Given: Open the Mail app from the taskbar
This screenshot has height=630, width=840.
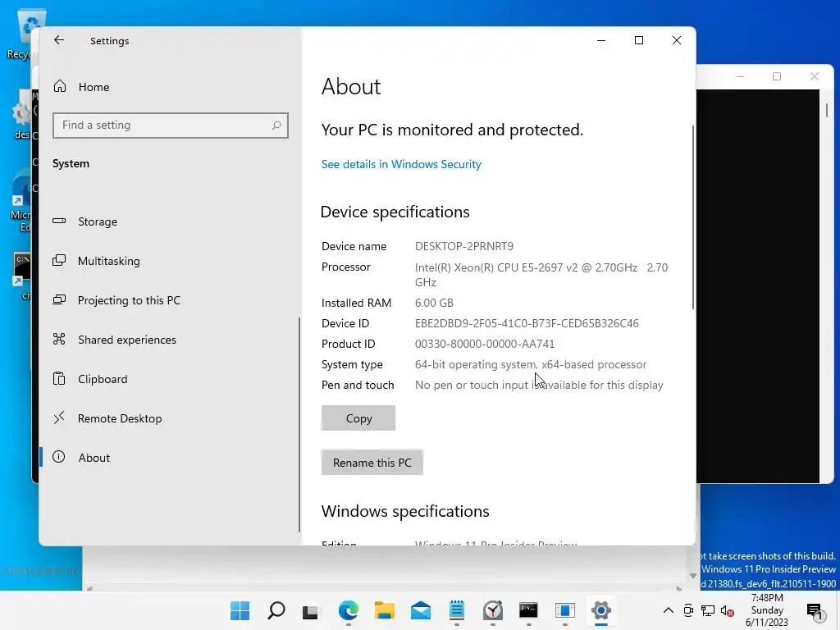Looking at the screenshot, I should (x=421, y=610).
